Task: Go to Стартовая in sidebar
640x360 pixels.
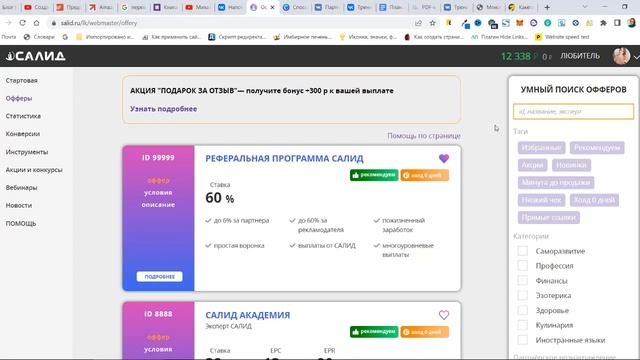Action: click(22, 80)
